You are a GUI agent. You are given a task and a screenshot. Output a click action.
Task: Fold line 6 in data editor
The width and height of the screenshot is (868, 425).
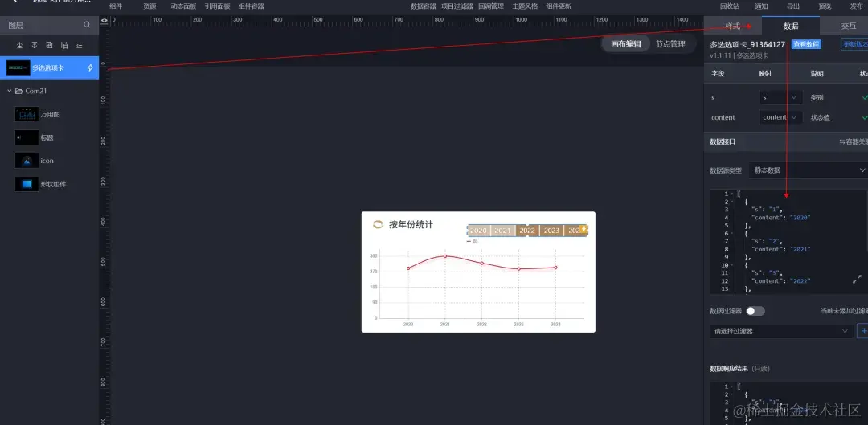733,234
